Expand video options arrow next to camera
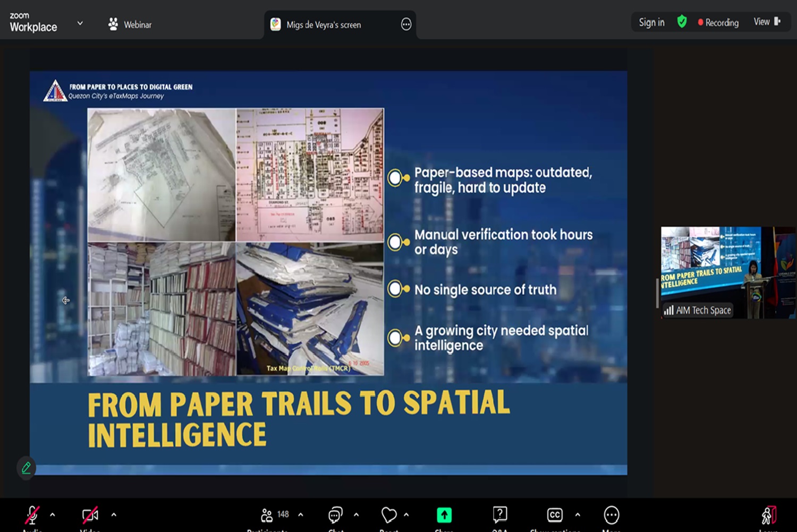797x532 pixels. pyautogui.click(x=114, y=514)
